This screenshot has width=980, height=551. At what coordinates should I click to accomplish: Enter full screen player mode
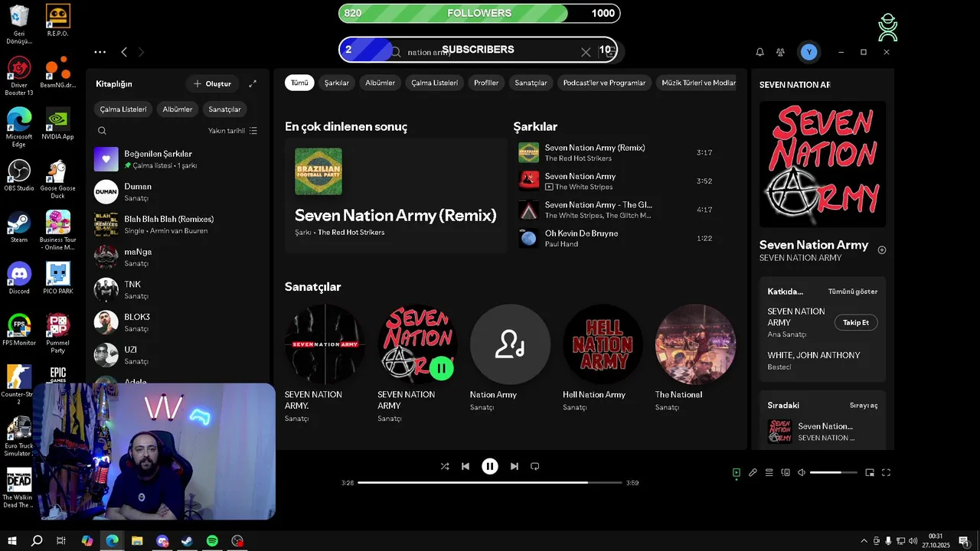887,473
